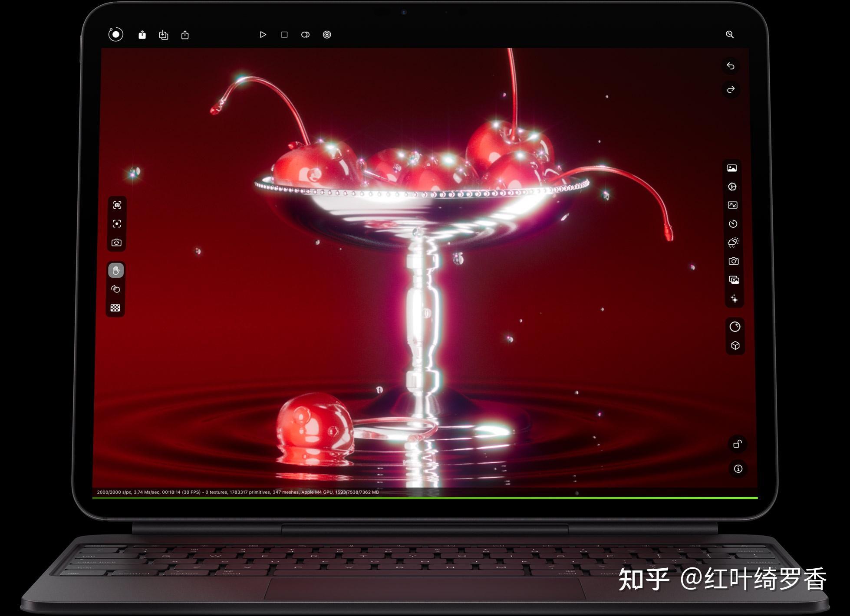The width and height of the screenshot is (850, 616).
Task: Toggle the overlapping circles compare icon
Action: [x=305, y=35]
